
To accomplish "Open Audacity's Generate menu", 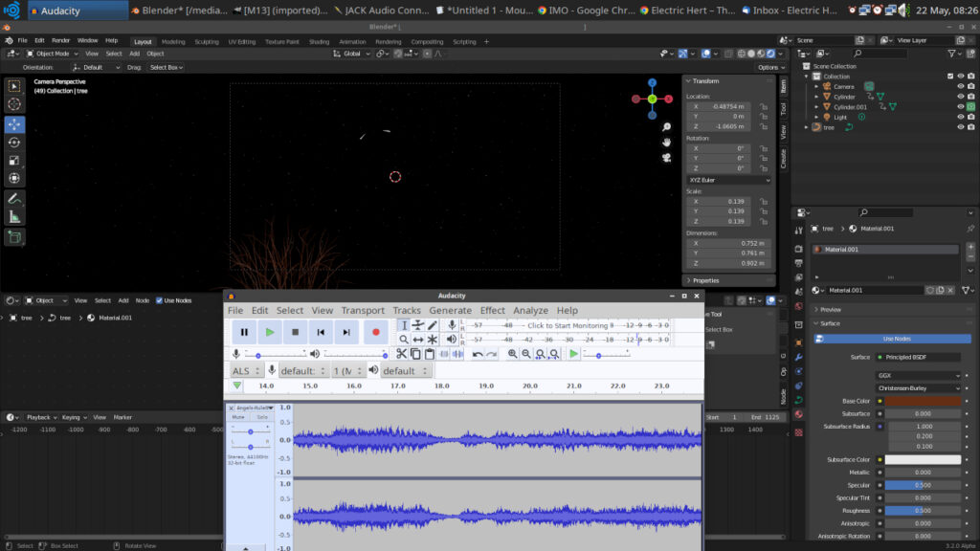I will [x=450, y=311].
